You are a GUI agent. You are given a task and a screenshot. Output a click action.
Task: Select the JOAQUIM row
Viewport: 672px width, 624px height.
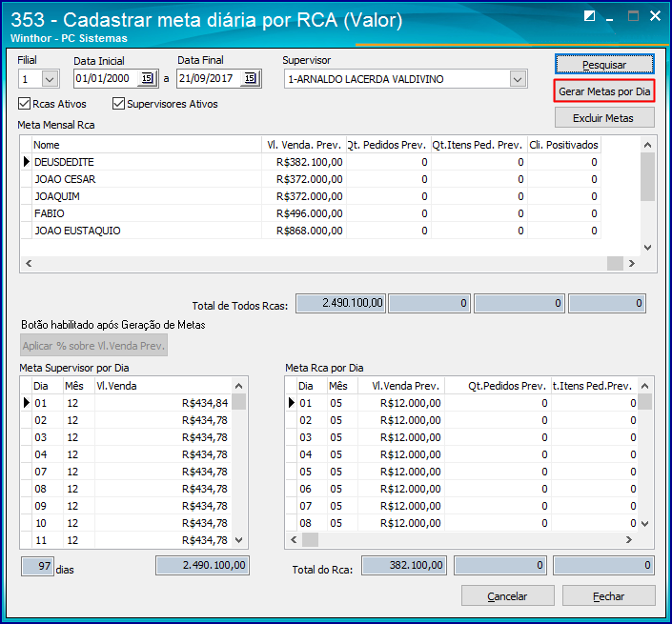tap(311, 196)
